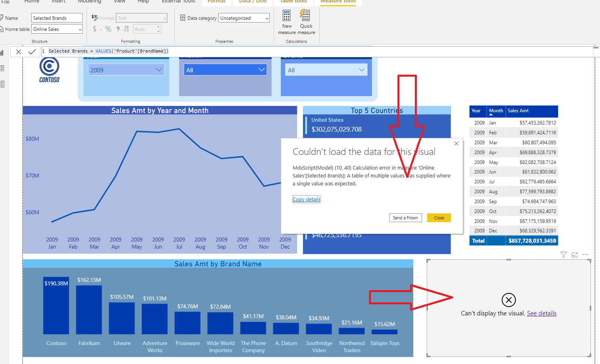Click the Sales Amt by Year and Month title
Image resolution: width=600 pixels, height=364 pixels.
(x=160, y=111)
